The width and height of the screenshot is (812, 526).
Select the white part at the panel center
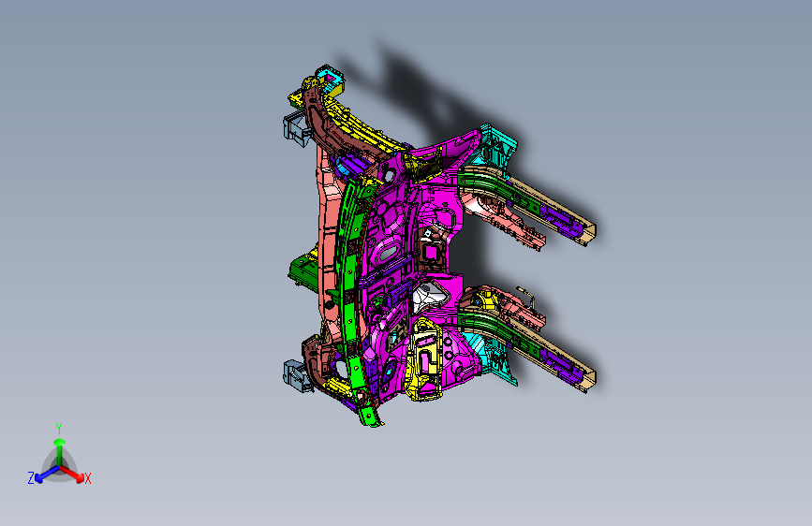click(429, 298)
